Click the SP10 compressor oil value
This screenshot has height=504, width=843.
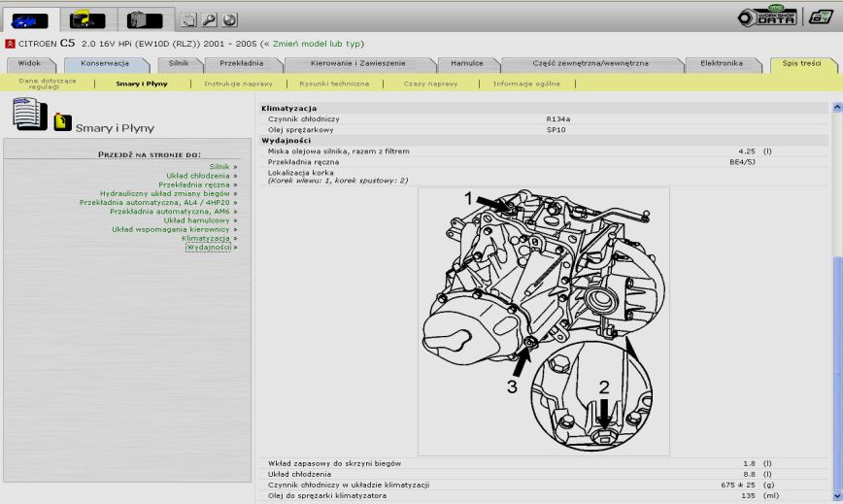click(556, 130)
